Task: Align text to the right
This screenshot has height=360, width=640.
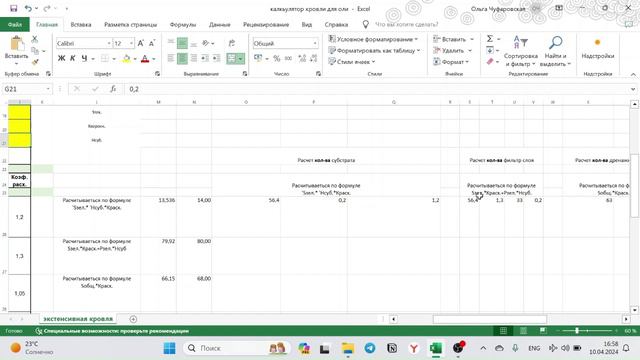Action: tap(193, 58)
